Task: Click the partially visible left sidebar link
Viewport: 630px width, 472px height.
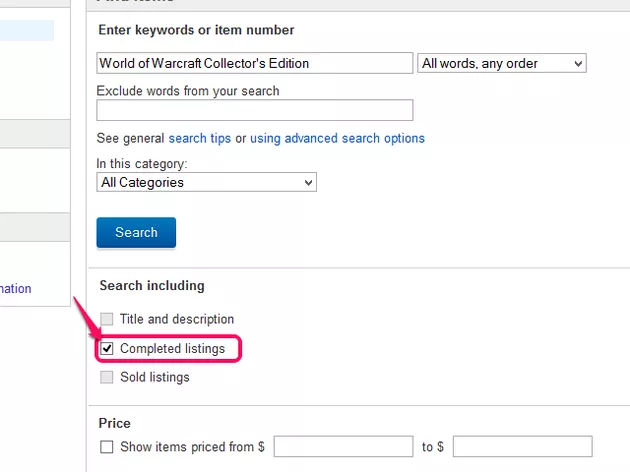Action: coord(16,289)
